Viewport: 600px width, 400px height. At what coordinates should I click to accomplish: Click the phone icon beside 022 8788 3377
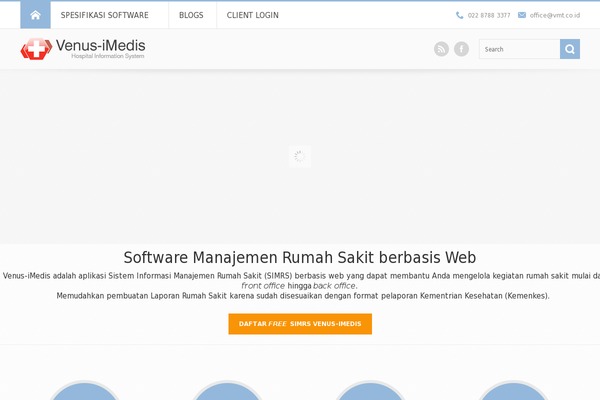coord(460,15)
